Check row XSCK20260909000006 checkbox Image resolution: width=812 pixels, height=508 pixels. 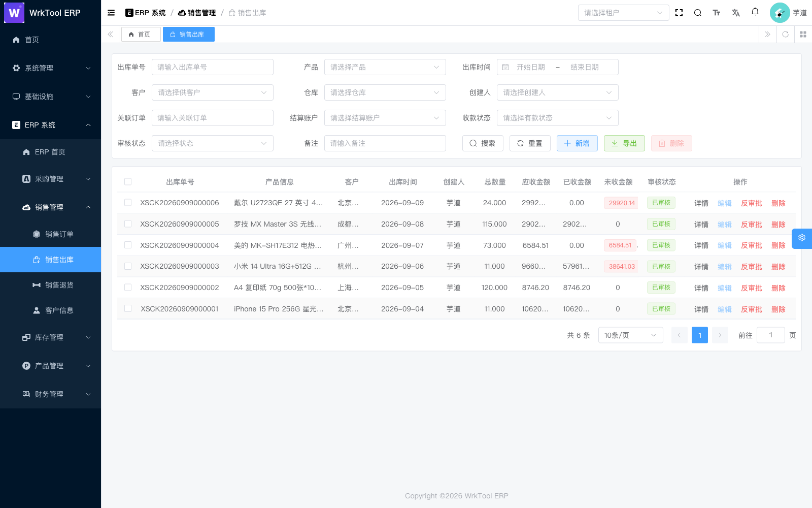pyautogui.click(x=128, y=203)
